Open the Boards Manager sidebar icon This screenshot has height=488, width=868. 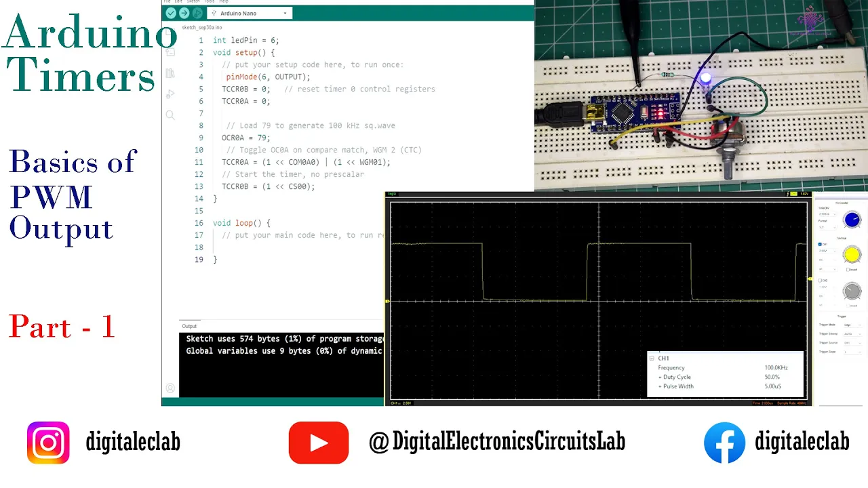(170, 52)
